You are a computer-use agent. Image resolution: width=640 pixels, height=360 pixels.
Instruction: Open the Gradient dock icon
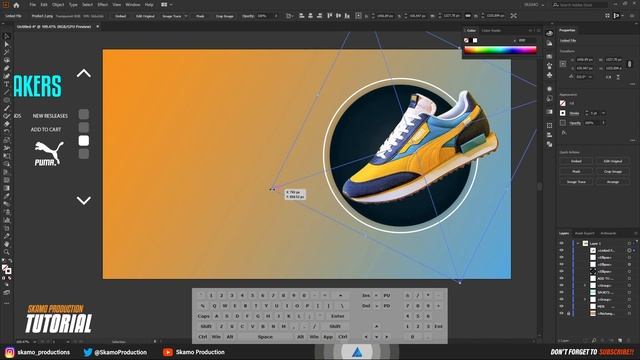click(x=549, y=111)
